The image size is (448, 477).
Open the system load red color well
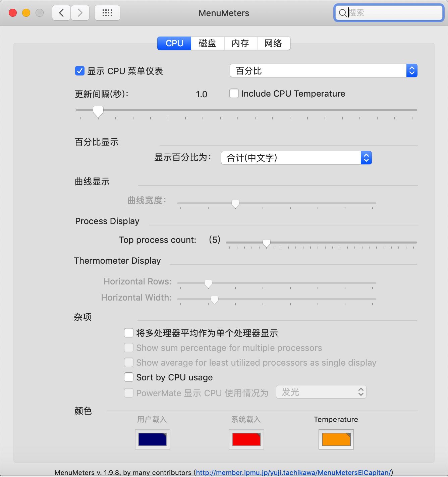pos(246,439)
